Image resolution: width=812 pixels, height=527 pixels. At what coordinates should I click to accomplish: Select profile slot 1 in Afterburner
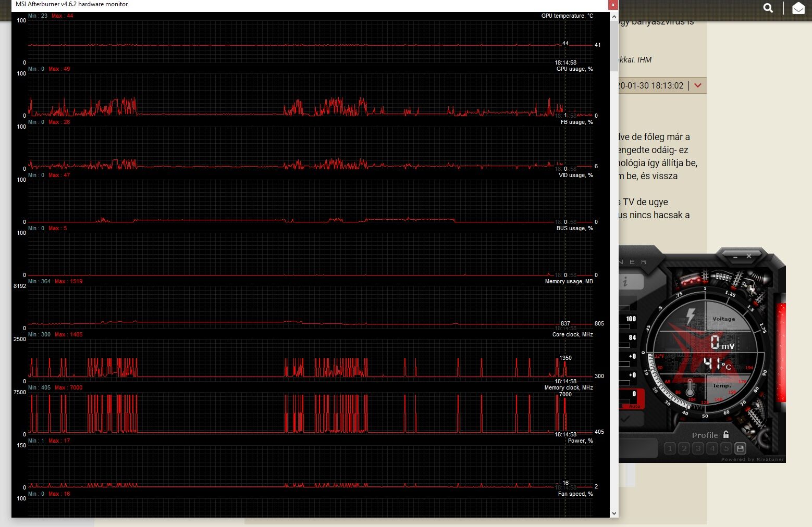(x=670, y=448)
